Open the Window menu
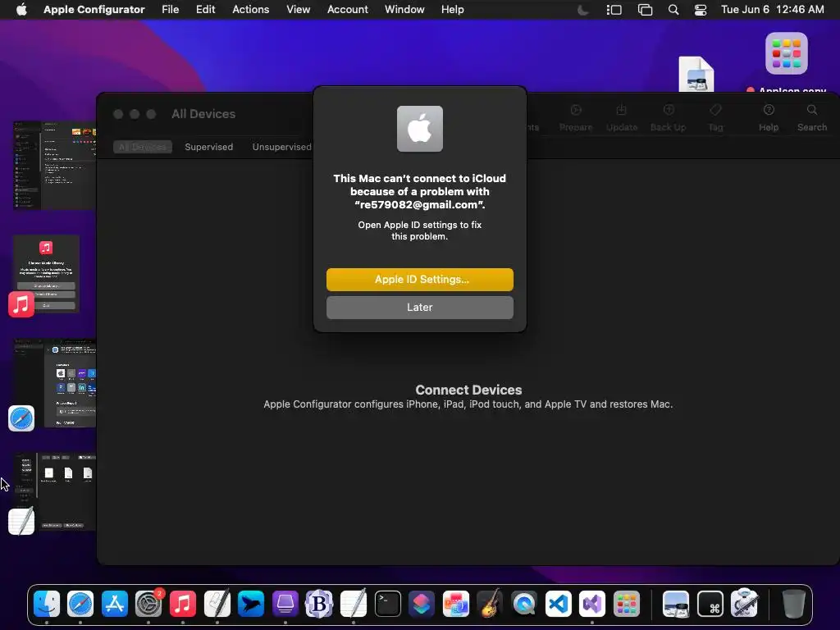Screen dimensions: 840x630 click(404, 10)
